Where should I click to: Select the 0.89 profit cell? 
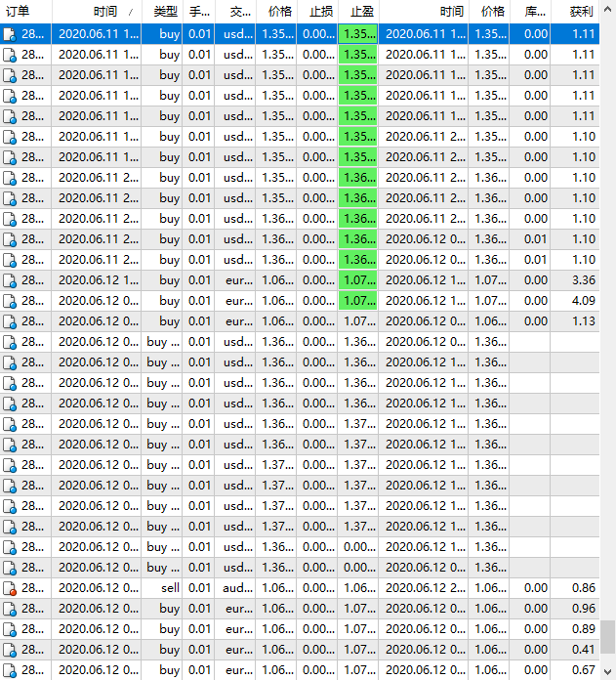click(x=575, y=629)
